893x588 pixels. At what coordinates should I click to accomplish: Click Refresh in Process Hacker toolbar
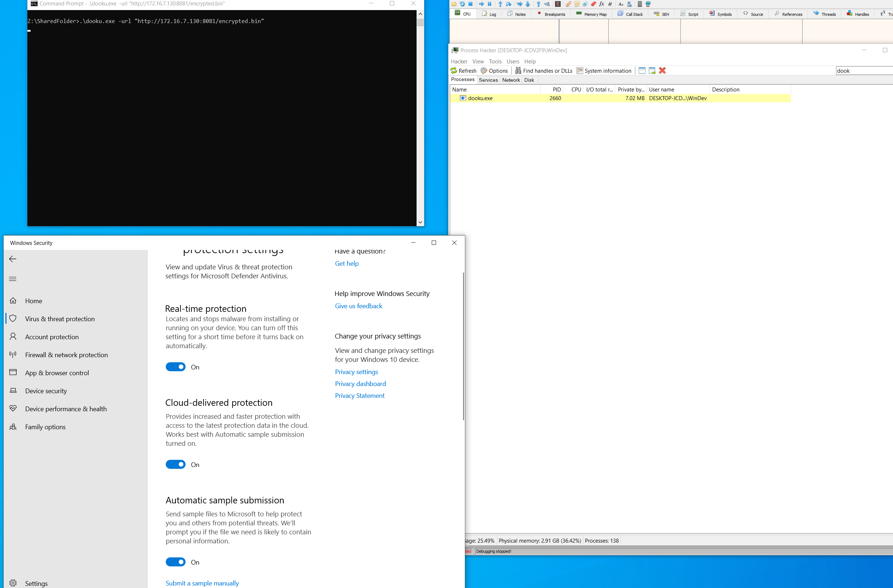tap(463, 71)
